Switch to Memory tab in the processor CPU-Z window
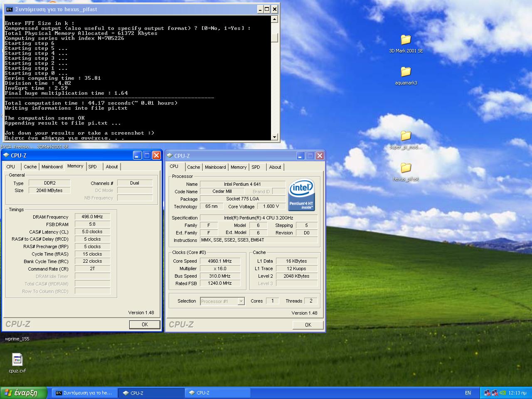The width and height of the screenshot is (532, 399). click(x=239, y=167)
